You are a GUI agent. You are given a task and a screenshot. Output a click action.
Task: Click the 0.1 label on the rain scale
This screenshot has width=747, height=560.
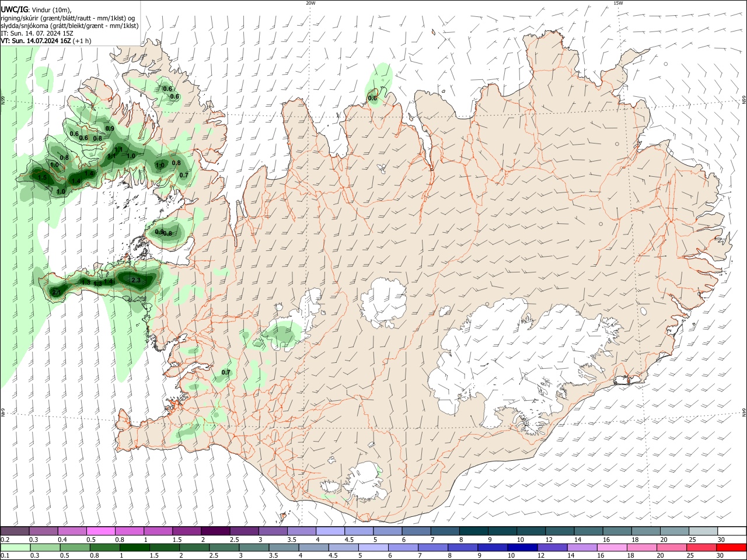[5, 556]
